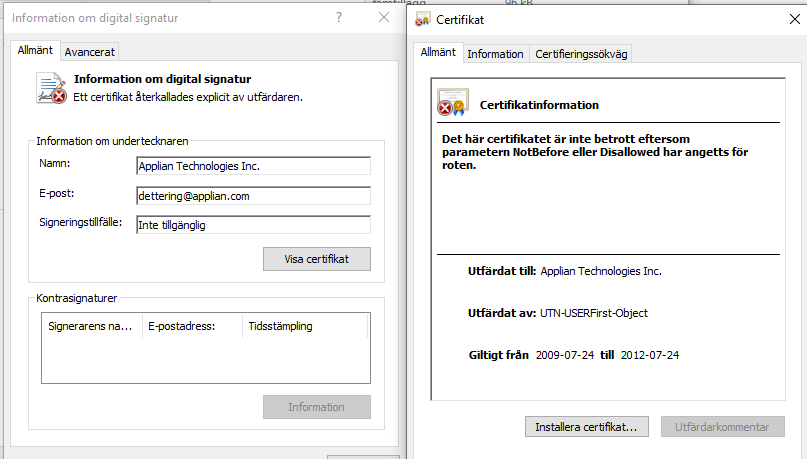This screenshot has height=459, width=807.
Task: Click the 'Utfärdat av:' label
Action: click(502, 313)
